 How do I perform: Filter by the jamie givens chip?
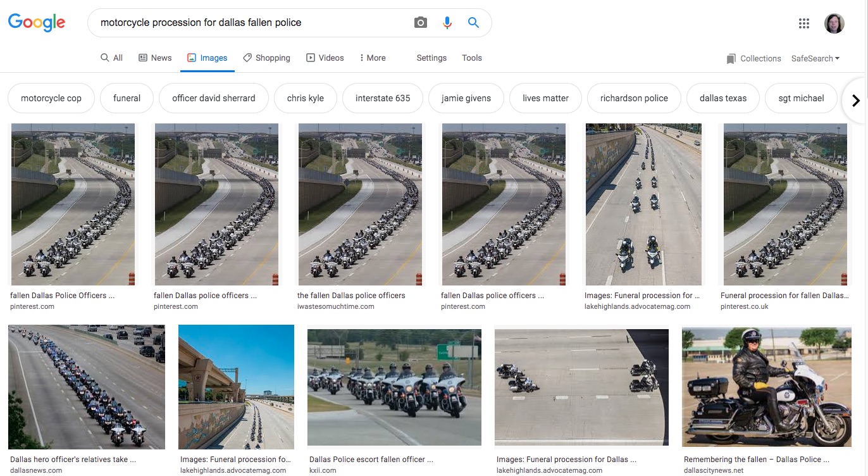(x=466, y=98)
